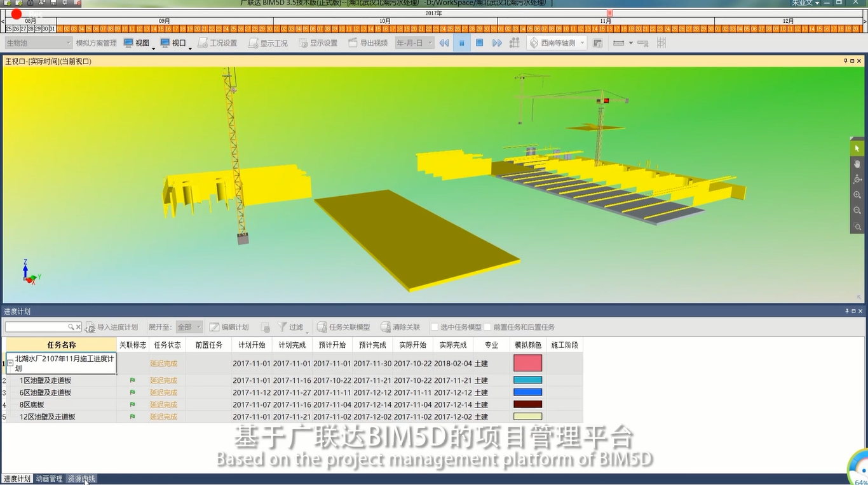Screen dimensions: 868x485
Task: Click the bottom magnifier zoom-window tool
Action: click(x=857, y=227)
